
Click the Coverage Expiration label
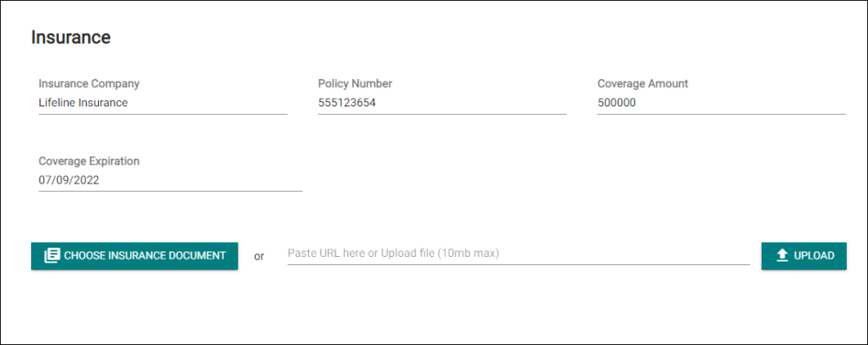click(x=89, y=161)
